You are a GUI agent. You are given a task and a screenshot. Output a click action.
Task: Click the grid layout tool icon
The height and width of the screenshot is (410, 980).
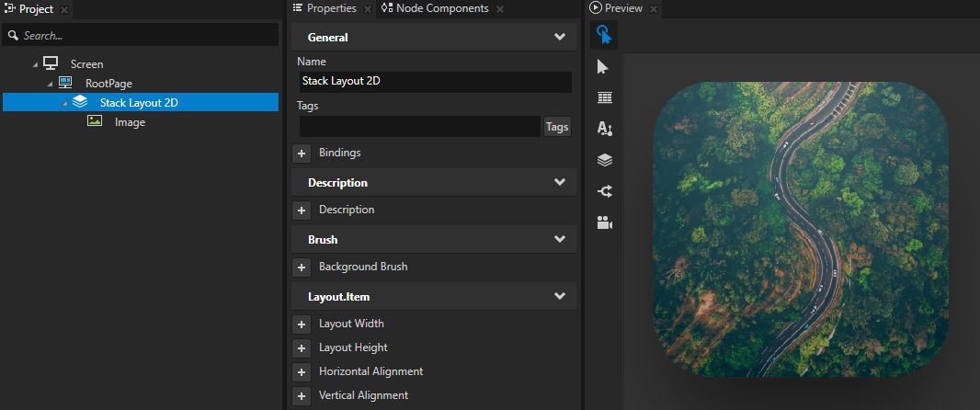tap(604, 97)
